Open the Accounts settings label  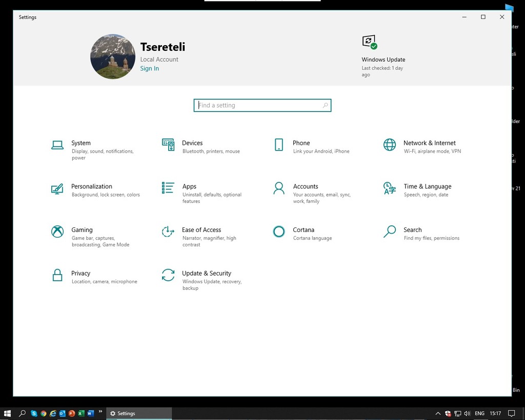pyautogui.click(x=306, y=186)
